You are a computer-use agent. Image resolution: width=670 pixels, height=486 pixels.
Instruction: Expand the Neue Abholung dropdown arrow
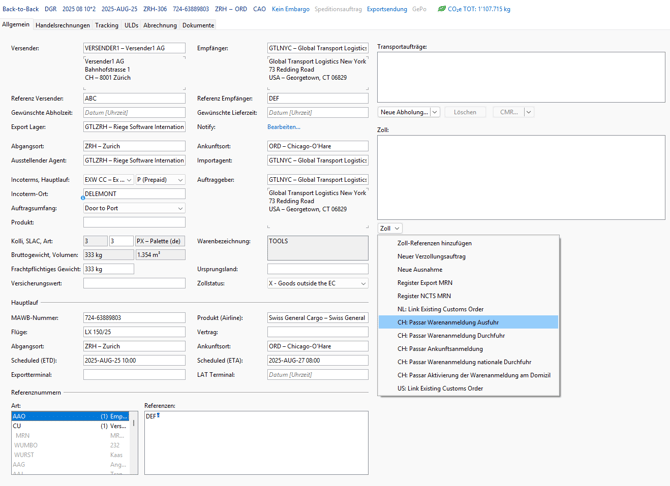(435, 112)
